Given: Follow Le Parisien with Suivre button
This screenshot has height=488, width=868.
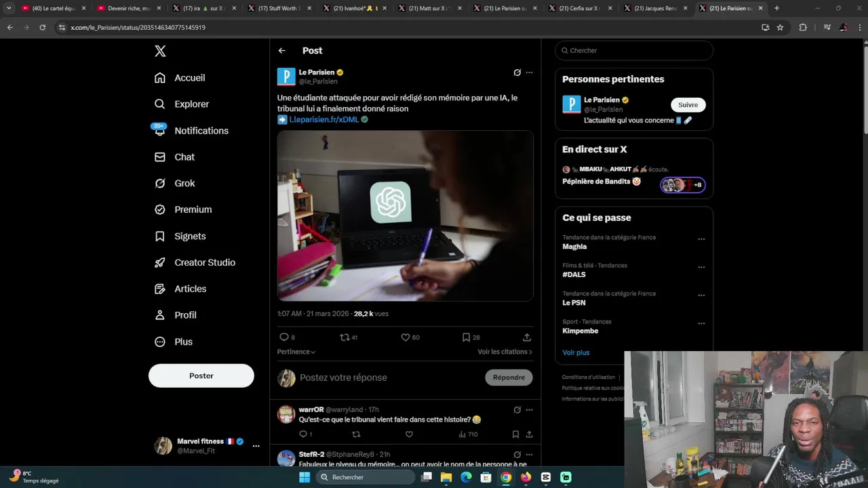Looking at the screenshot, I should pos(688,105).
